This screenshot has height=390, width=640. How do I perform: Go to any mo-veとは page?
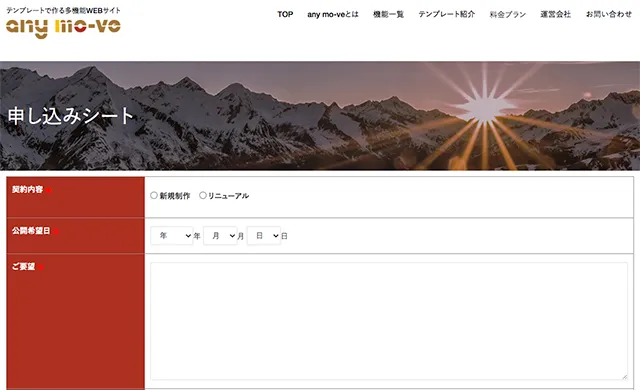pyautogui.click(x=333, y=14)
